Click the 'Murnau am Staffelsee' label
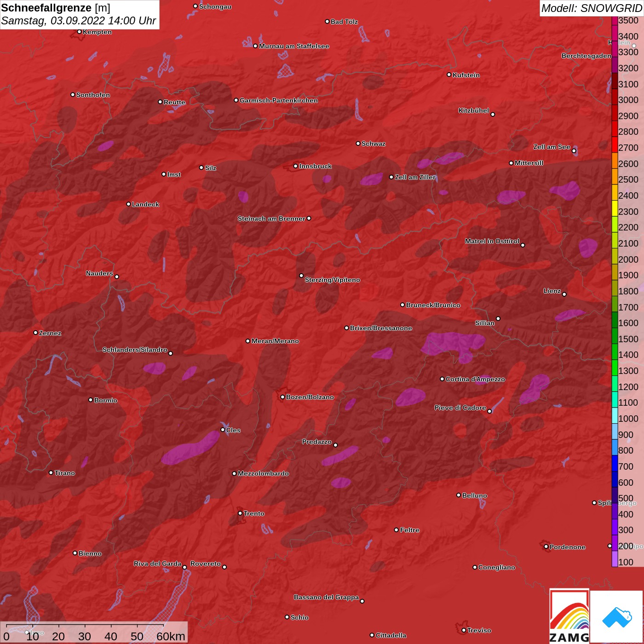Image resolution: width=644 pixels, height=644 pixels. 294,46
